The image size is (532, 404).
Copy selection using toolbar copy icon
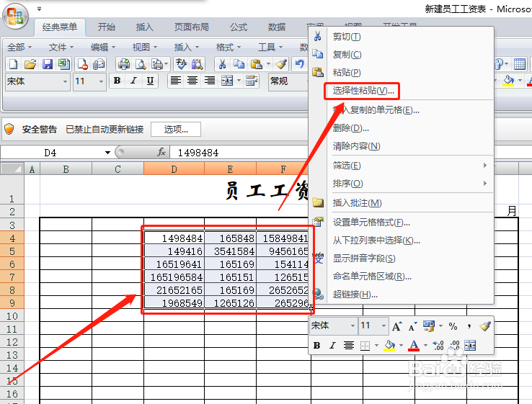coord(239,64)
